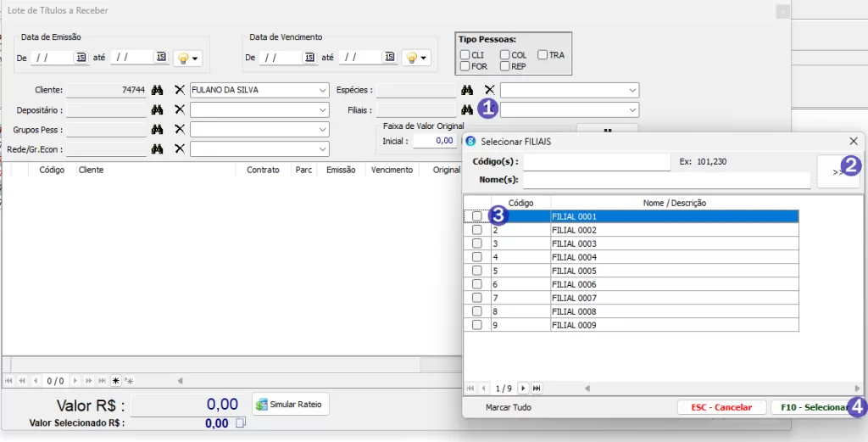Click the Vencimento column header
The width and height of the screenshot is (868, 442).
point(392,170)
